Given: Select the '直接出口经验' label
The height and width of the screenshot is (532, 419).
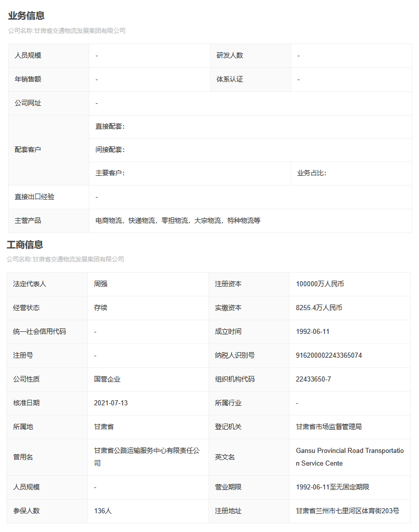Looking at the screenshot, I should pos(34,197).
